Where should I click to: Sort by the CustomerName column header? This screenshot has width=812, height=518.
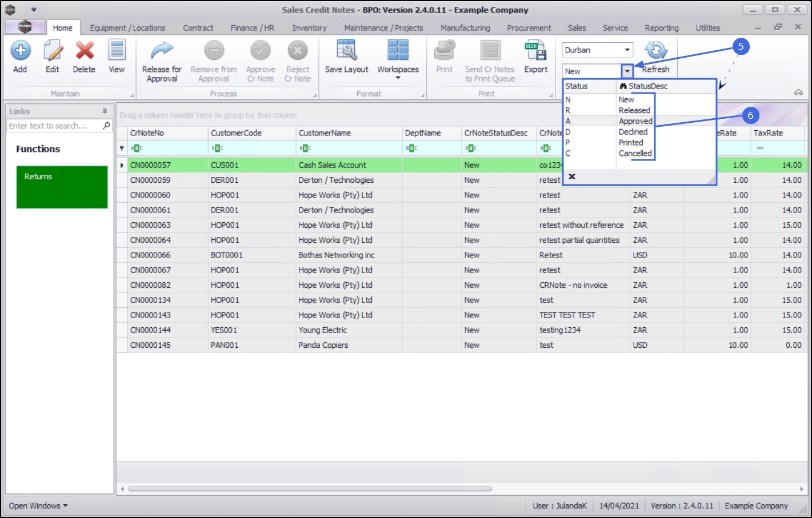coord(349,133)
